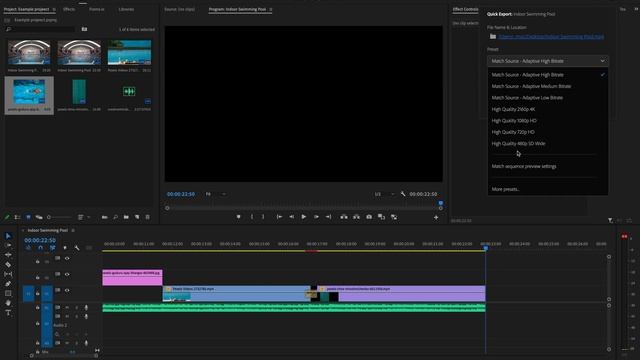Open the export file location link

(551, 36)
